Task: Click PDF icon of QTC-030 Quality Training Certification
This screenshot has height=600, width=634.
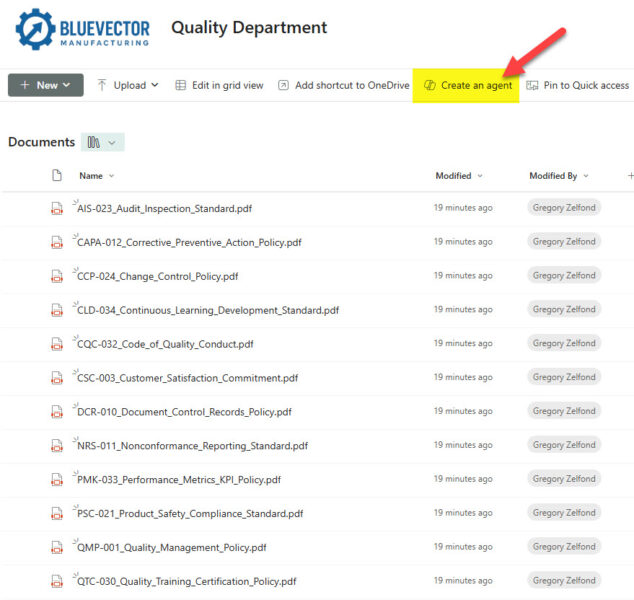Action: [x=57, y=581]
